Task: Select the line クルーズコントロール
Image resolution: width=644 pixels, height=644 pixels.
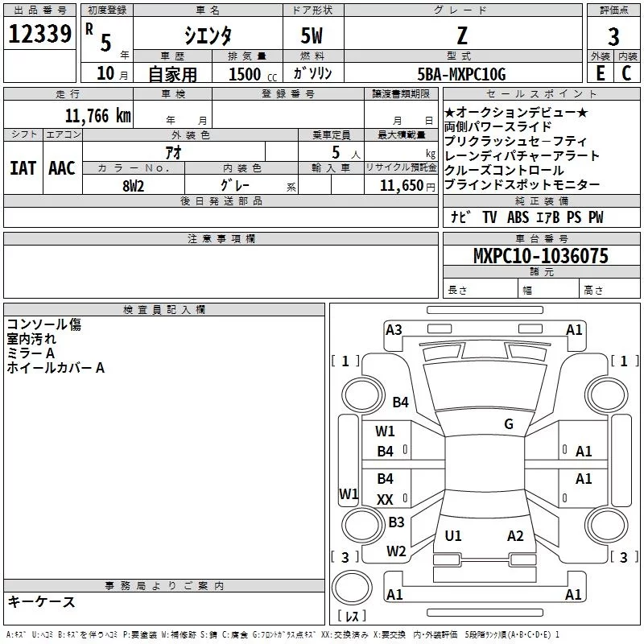Action: (505, 170)
